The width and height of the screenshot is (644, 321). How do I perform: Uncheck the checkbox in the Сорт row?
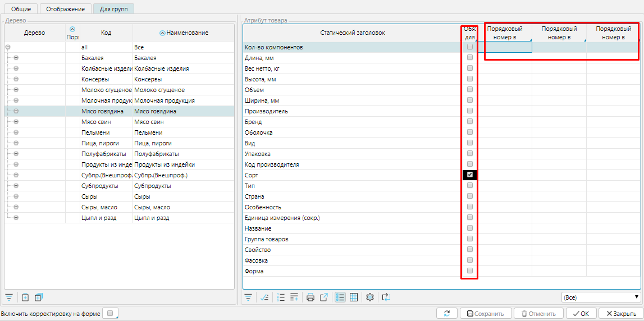click(470, 175)
